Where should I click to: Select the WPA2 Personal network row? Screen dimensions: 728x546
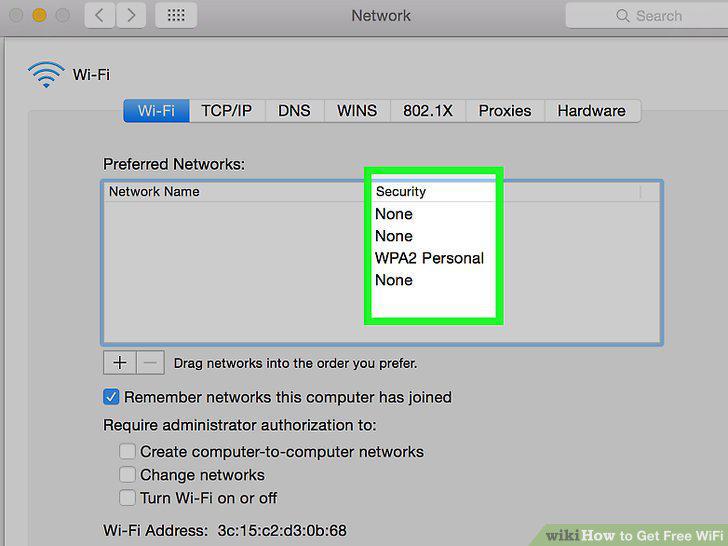tap(382, 258)
